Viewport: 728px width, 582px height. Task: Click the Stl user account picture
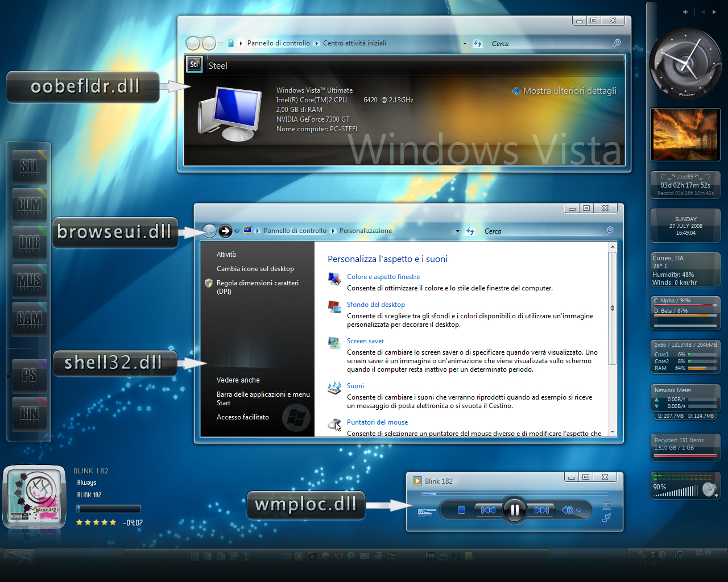coord(194,65)
